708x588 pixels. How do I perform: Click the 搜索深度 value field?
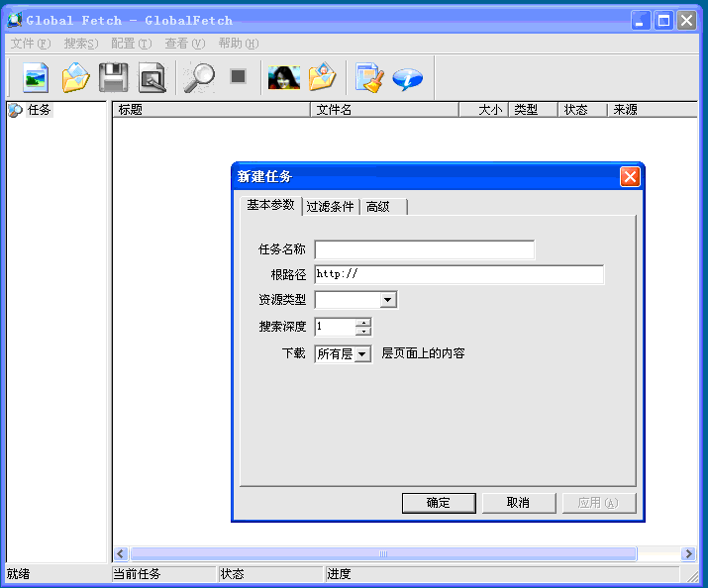click(335, 327)
